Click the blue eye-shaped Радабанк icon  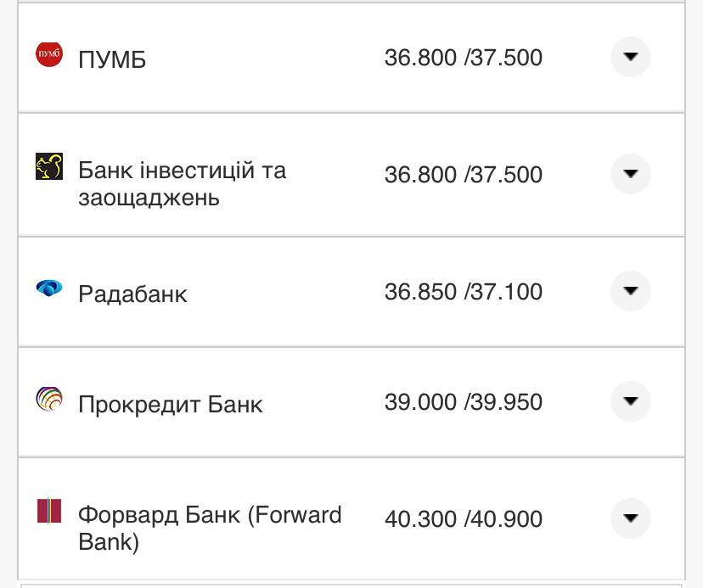[48, 287]
